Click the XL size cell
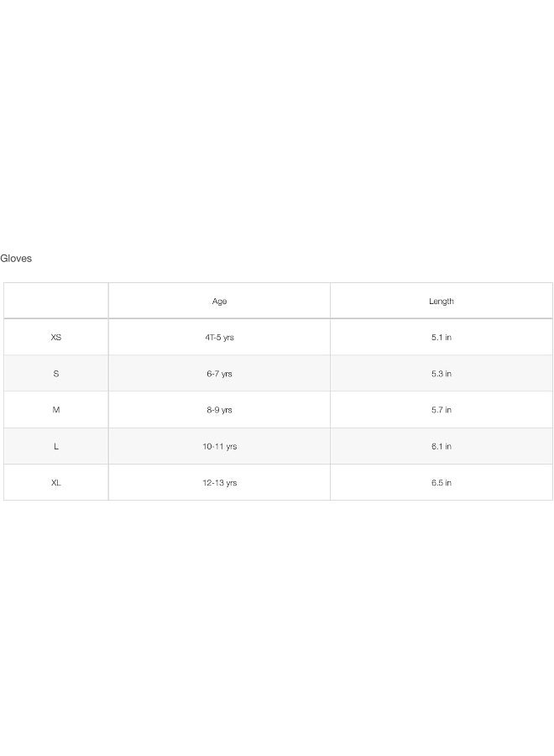554x756 pixels. (56, 483)
